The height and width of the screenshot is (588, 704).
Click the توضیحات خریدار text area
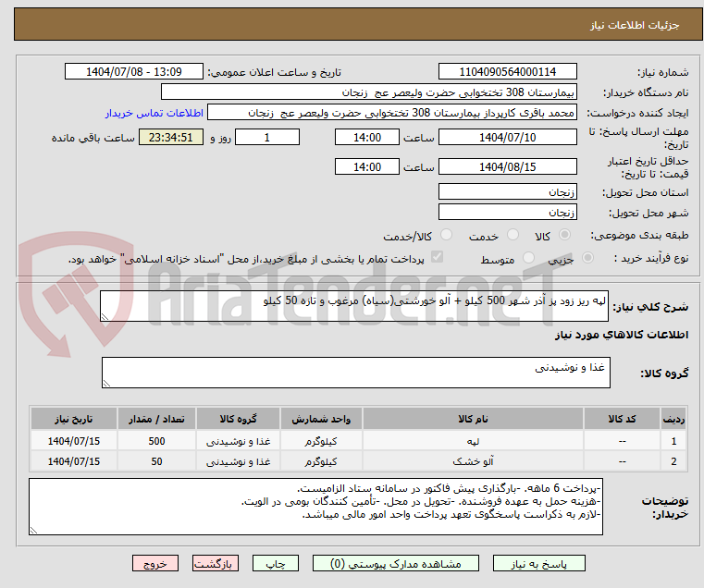(x=315, y=507)
